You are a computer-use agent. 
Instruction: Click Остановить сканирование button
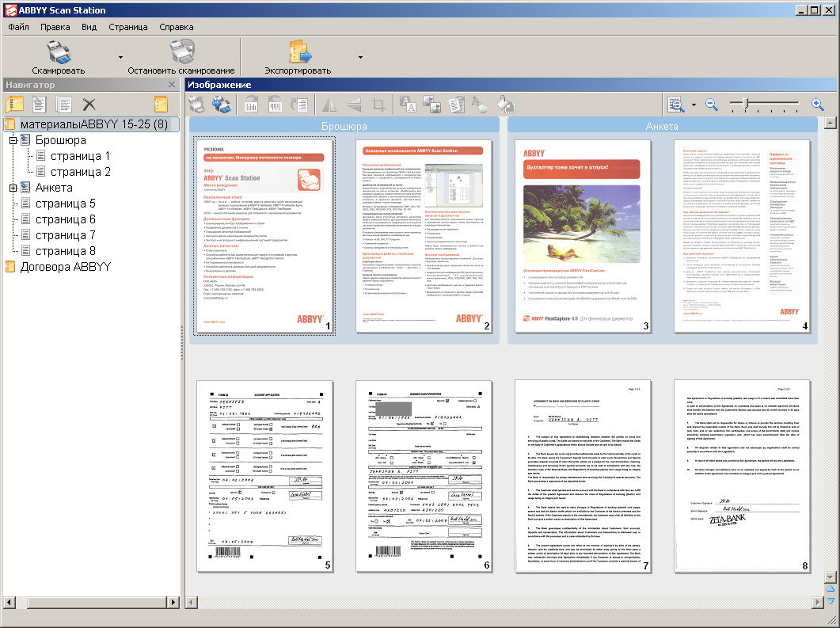[181, 57]
